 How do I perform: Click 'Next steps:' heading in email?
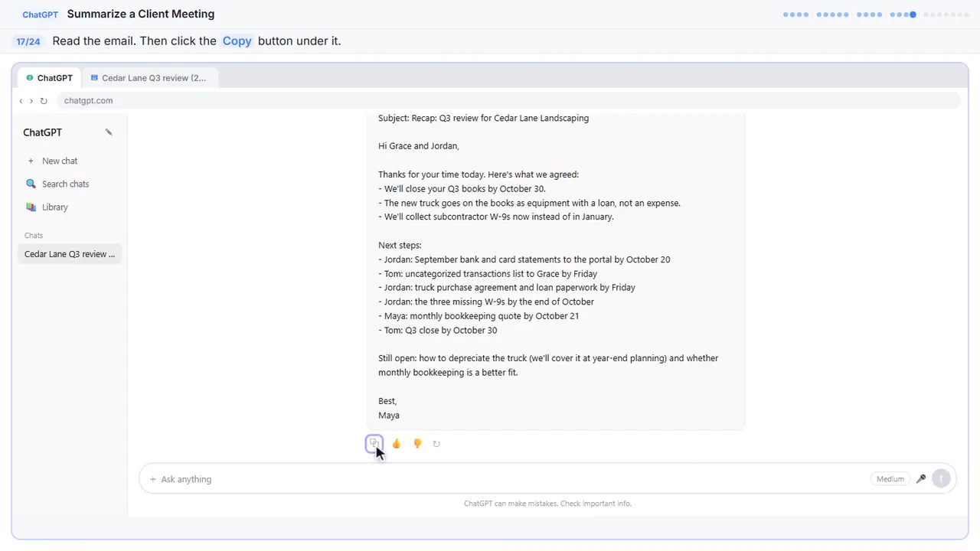coord(400,246)
